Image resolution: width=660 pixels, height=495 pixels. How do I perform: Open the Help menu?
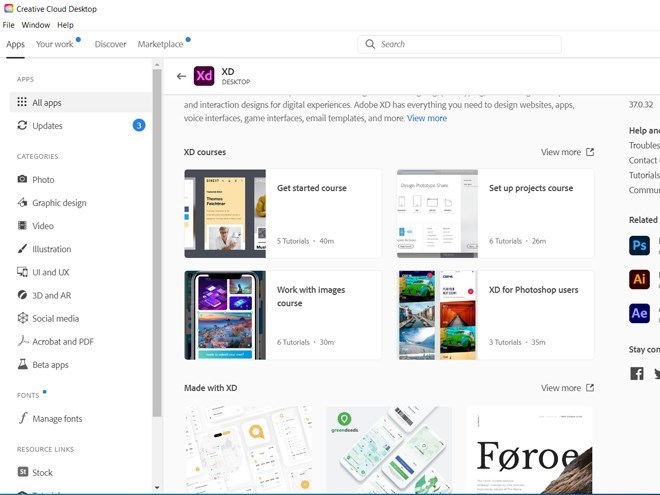[65, 25]
